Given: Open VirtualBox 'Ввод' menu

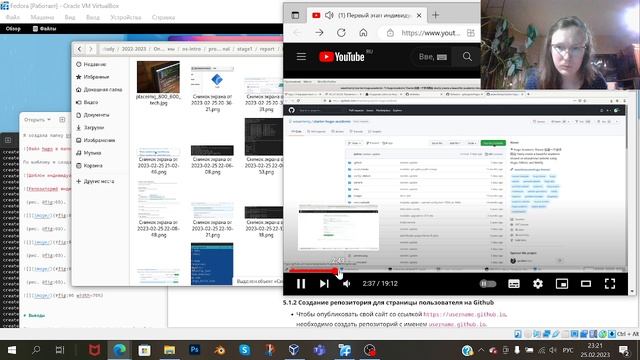Looking at the screenshot, I should coord(93,18).
